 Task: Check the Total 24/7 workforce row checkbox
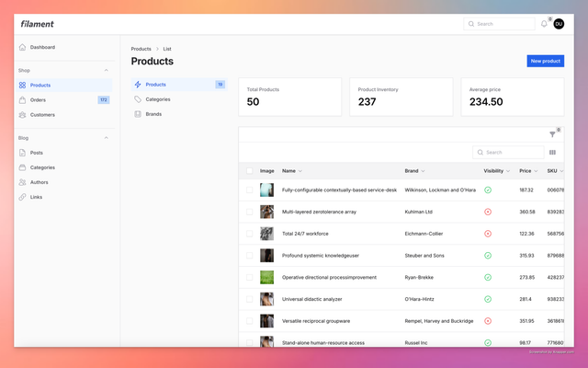coord(249,234)
